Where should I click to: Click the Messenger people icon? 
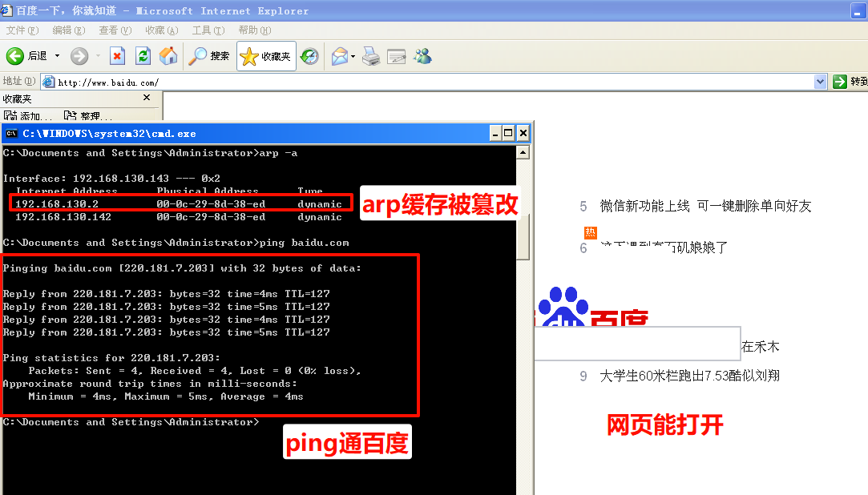click(x=422, y=56)
